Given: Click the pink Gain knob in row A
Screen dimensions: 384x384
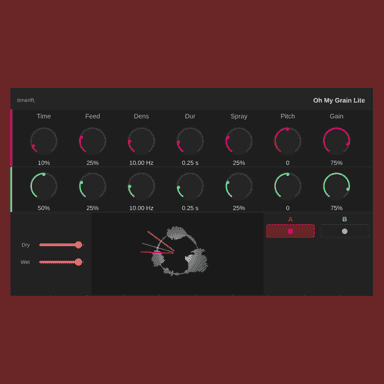Looking at the screenshot, I should click(336, 141).
